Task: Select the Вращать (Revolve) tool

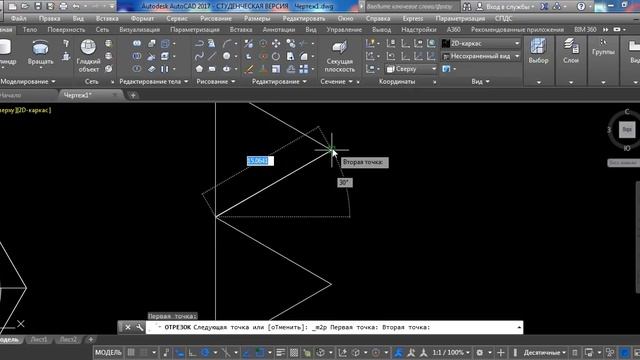Action: coord(40,52)
